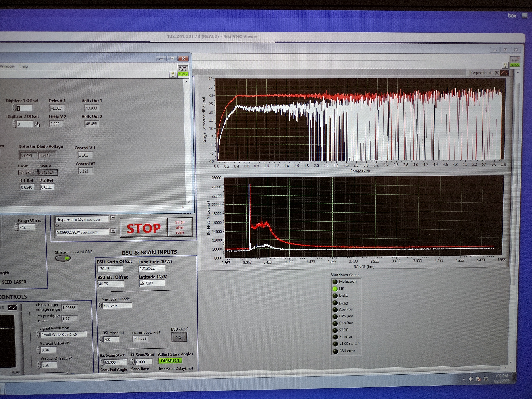Viewport: 532px width, 399px height.
Task: Click the volume speaker tray icon
Action: [x=471, y=379]
